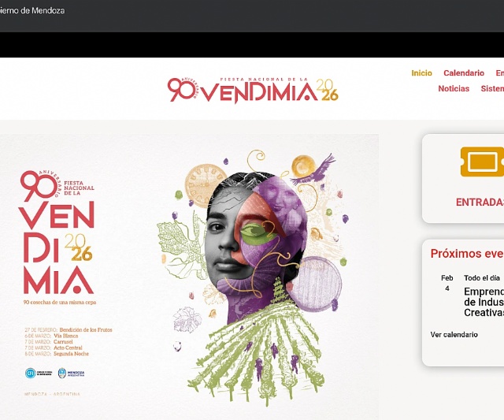
Task: Follow the Ver calendario link
Action: pyautogui.click(x=454, y=334)
